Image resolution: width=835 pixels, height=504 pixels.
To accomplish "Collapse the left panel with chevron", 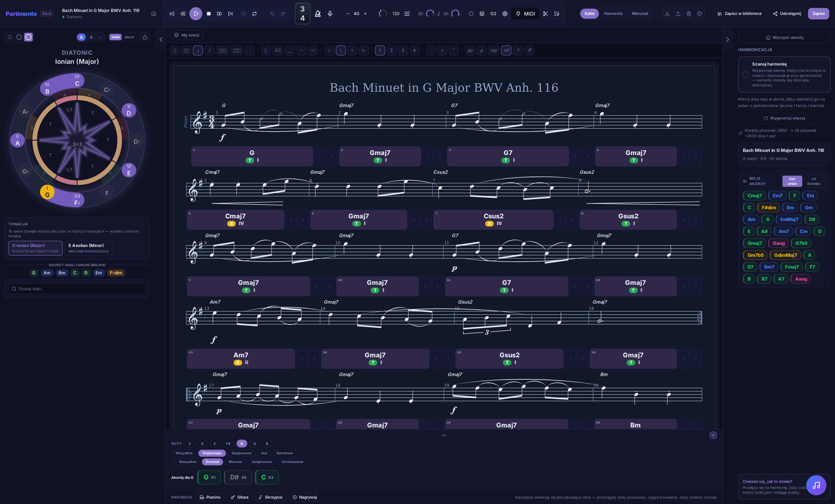I will pos(161,40).
